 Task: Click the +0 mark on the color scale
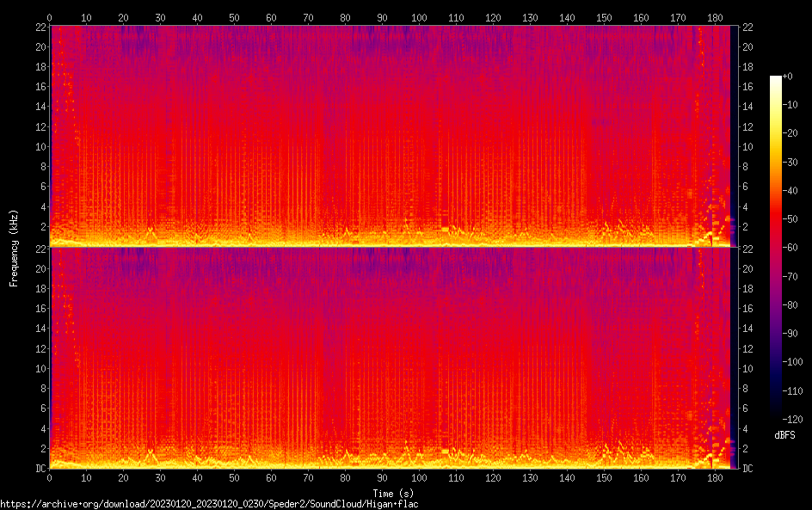(x=787, y=77)
